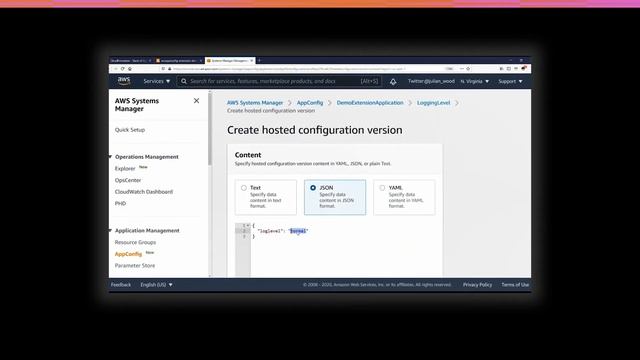Viewport: 640px width, 360px height.
Task: Click the bookmark star icon
Action: pyautogui.click(x=468, y=69)
